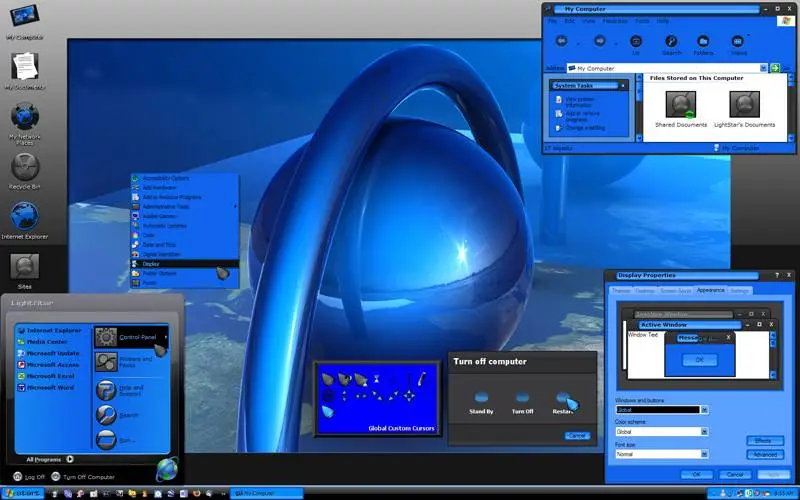The height and width of the screenshot is (500, 800).
Task: Click the Turn Off Computer power icon
Action: [x=56, y=477]
